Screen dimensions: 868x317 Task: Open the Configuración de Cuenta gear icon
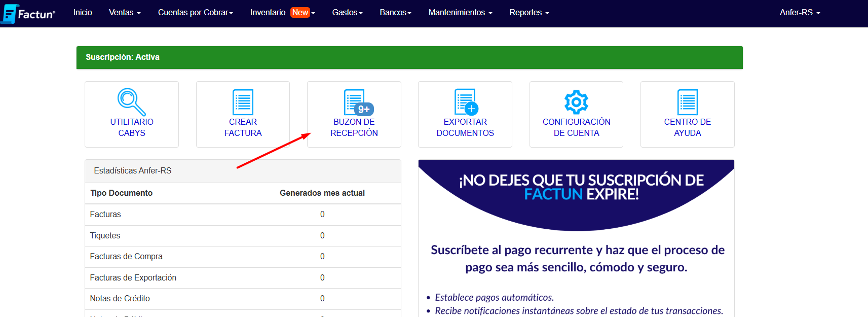pos(577,102)
